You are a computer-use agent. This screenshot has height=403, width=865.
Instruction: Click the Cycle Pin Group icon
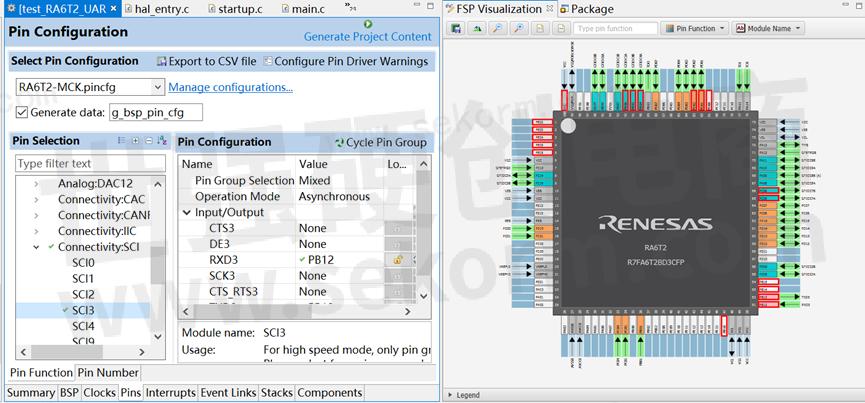click(x=339, y=143)
